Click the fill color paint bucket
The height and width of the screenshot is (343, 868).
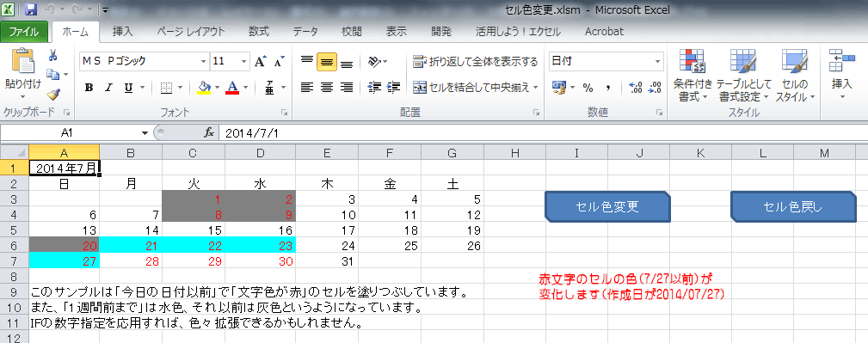(x=204, y=88)
